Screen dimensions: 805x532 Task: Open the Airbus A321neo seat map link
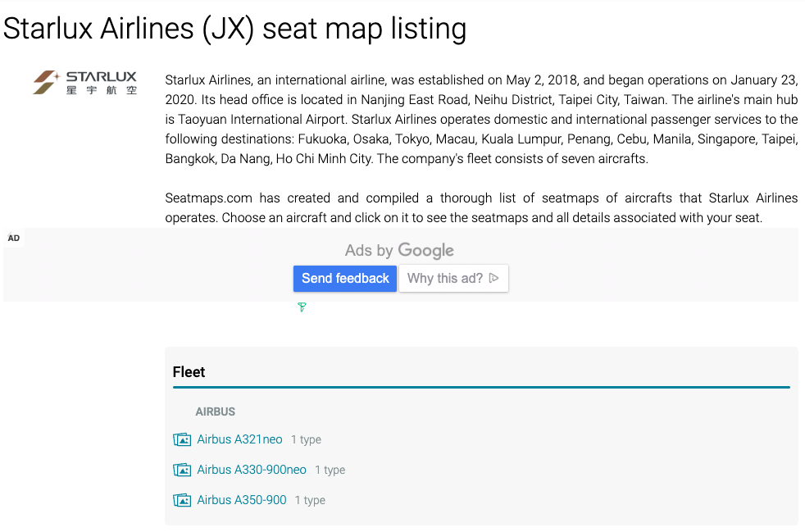239,439
